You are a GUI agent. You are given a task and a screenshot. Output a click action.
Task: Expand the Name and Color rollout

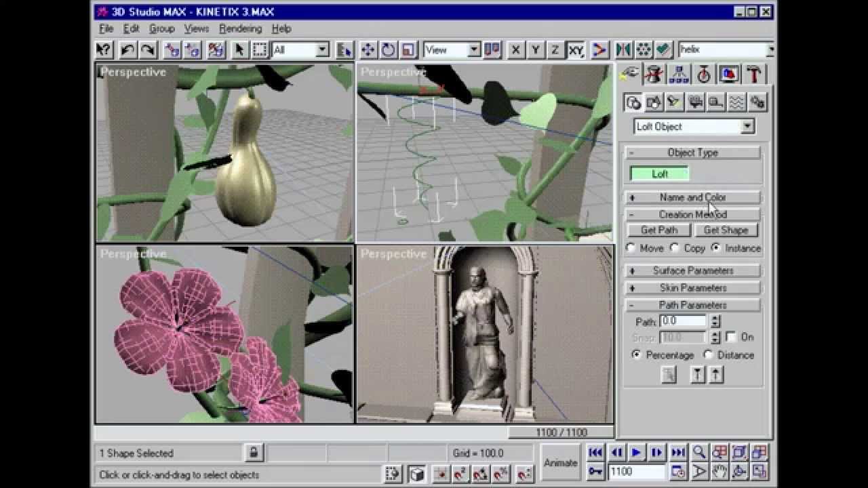point(692,197)
